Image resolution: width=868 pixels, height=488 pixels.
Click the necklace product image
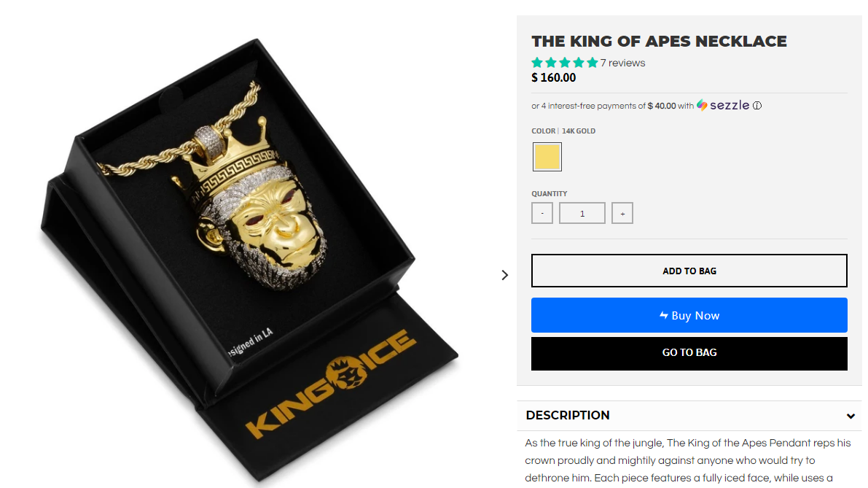click(x=249, y=260)
